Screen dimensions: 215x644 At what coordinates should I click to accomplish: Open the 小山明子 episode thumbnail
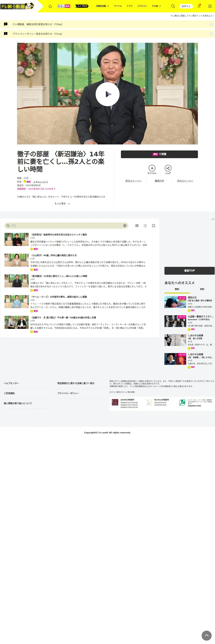point(17,260)
